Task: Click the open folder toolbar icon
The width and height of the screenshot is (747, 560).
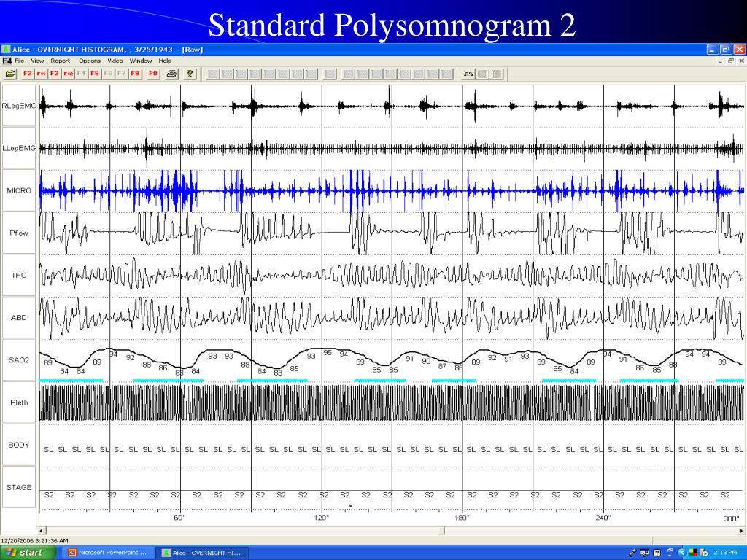Action: 10,74
